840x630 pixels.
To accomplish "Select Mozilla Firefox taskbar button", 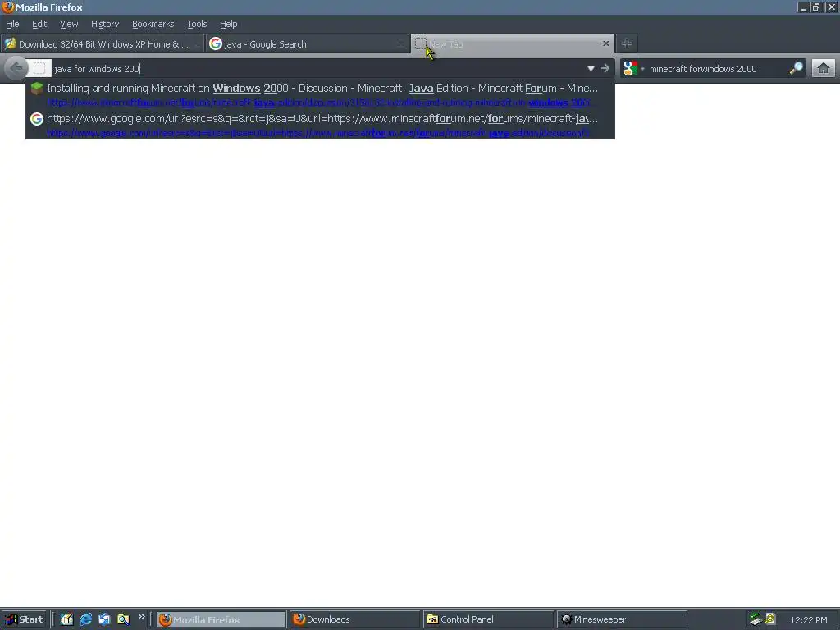I will click(x=221, y=619).
